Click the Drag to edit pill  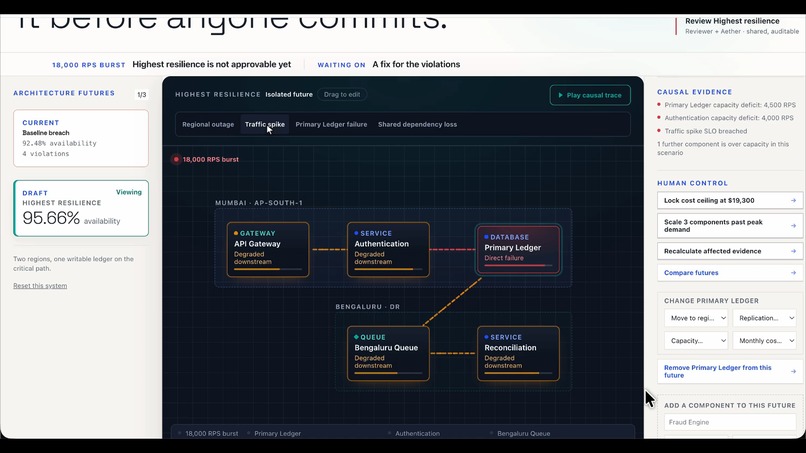tap(342, 95)
